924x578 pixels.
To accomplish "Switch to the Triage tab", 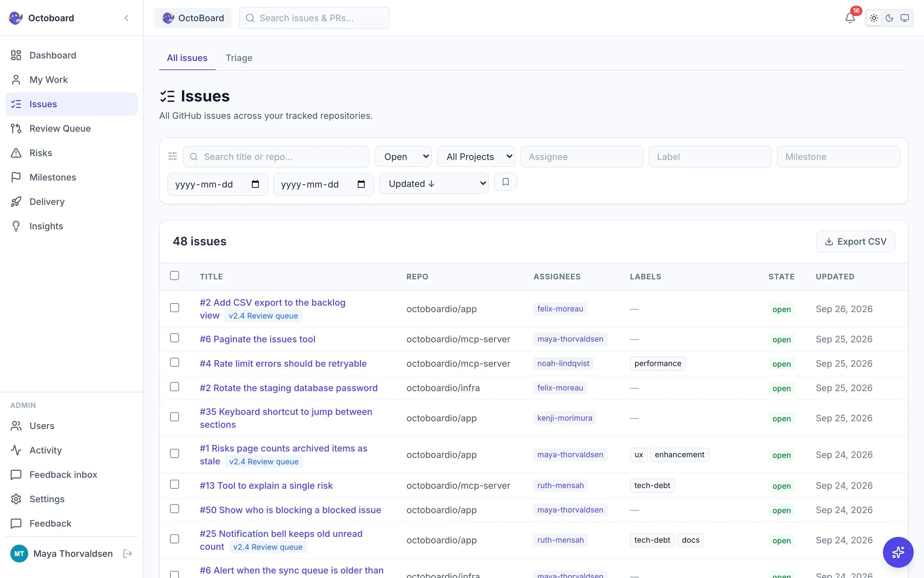I will [x=239, y=58].
